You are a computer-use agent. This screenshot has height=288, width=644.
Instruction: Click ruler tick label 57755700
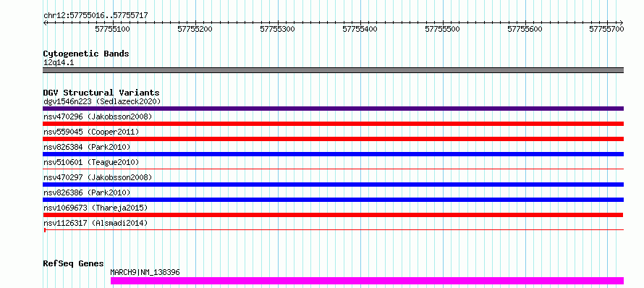pos(606,29)
